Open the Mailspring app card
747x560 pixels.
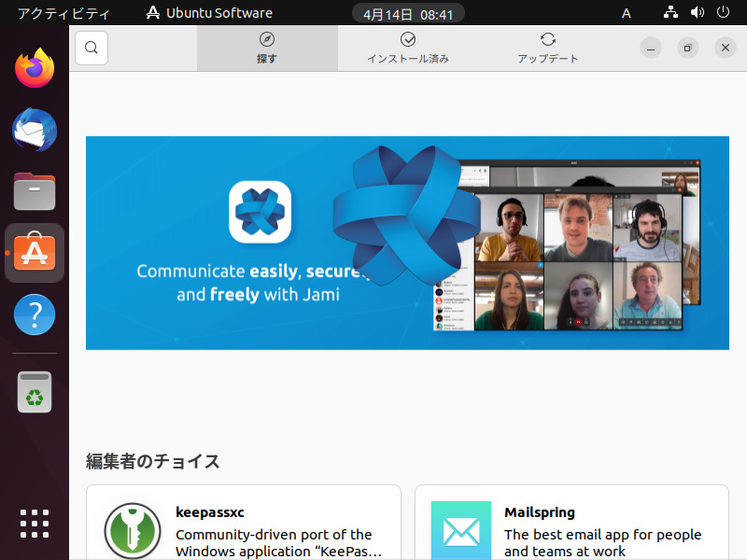tap(571, 523)
